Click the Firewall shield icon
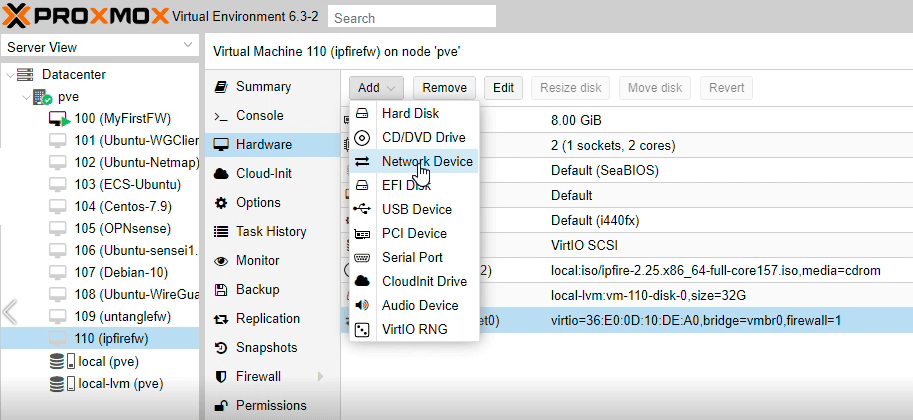Image resolution: width=913 pixels, height=420 pixels. pyautogui.click(x=221, y=377)
